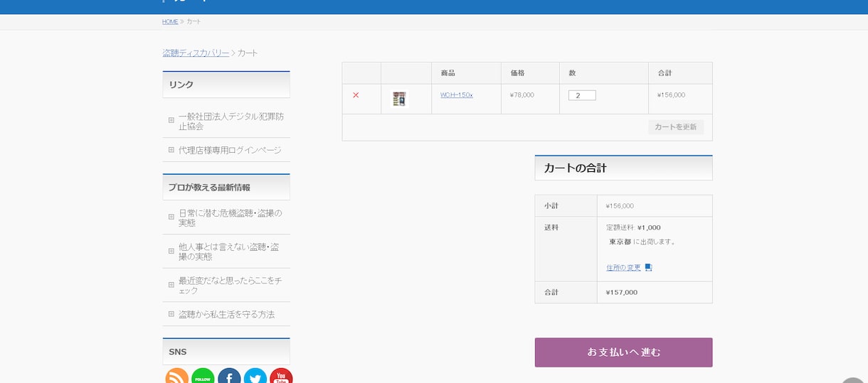
Task: Open the WCH-150x product thumbnail
Action: [399, 99]
